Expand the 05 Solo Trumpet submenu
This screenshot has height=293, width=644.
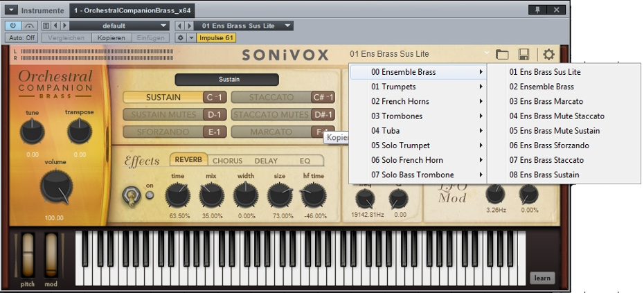pos(418,145)
